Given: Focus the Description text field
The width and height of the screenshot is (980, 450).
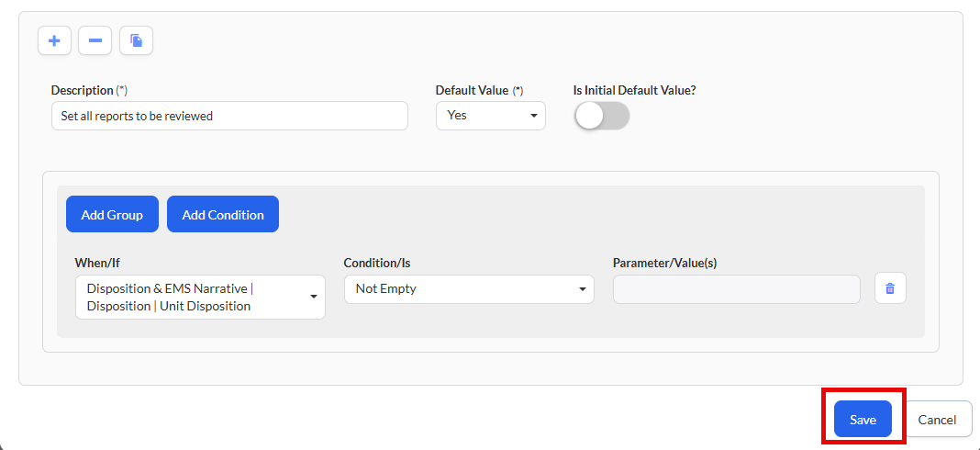Looking at the screenshot, I should (229, 117).
